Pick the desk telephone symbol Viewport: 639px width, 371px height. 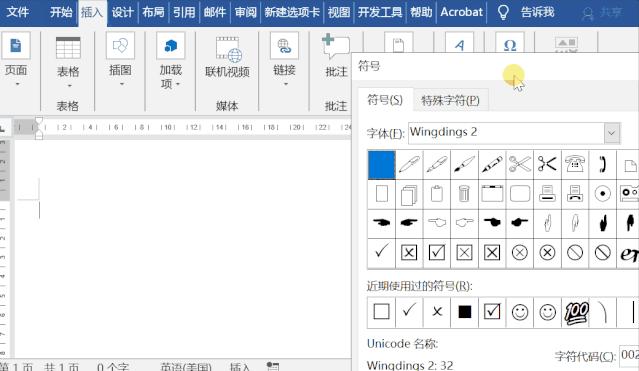point(575,165)
